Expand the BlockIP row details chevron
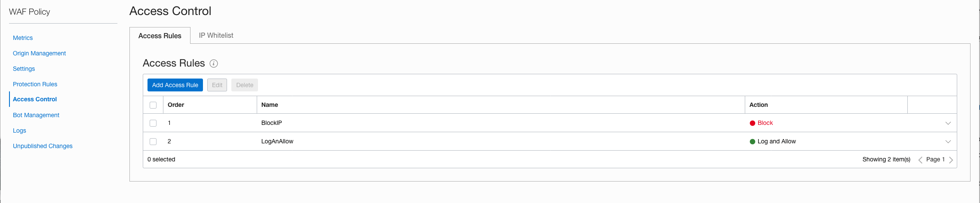Image resolution: width=980 pixels, height=203 pixels. point(948,123)
